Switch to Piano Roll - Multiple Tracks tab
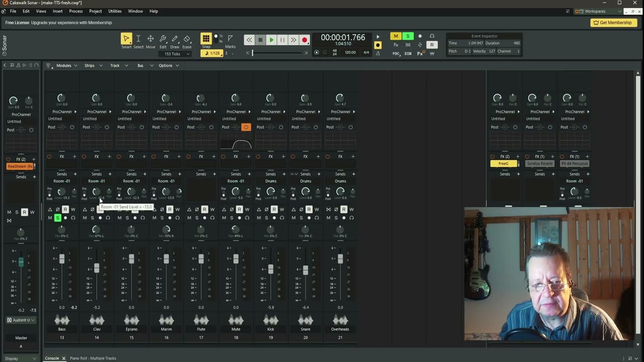This screenshot has width=644, height=362. point(93,358)
